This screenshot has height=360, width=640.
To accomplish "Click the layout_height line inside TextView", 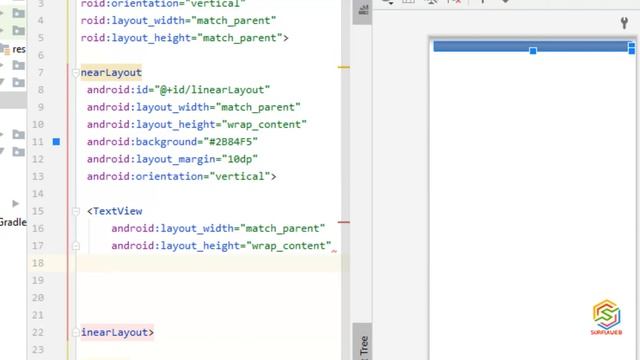I will [221, 246].
